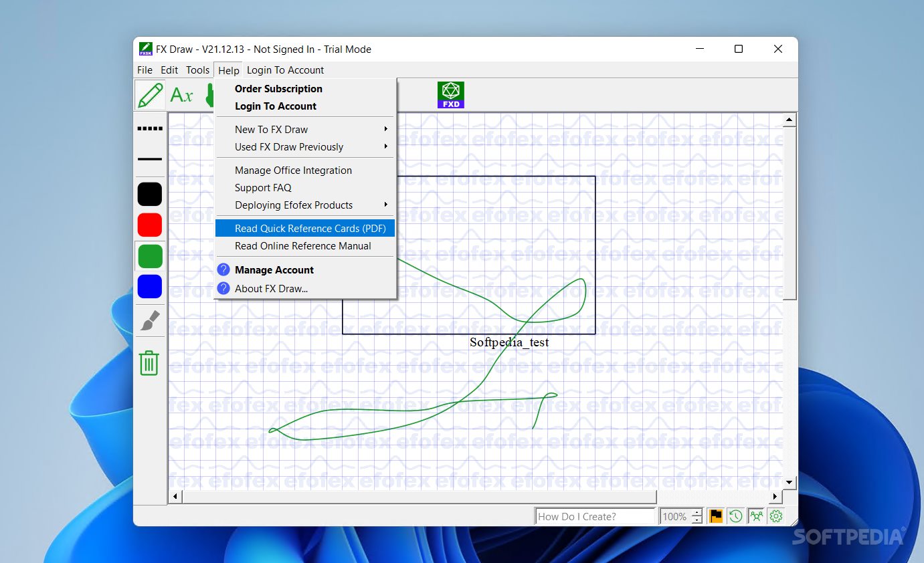The height and width of the screenshot is (563, 924).
Task: Select the Ax text tool
Action: tap(181, 95)
